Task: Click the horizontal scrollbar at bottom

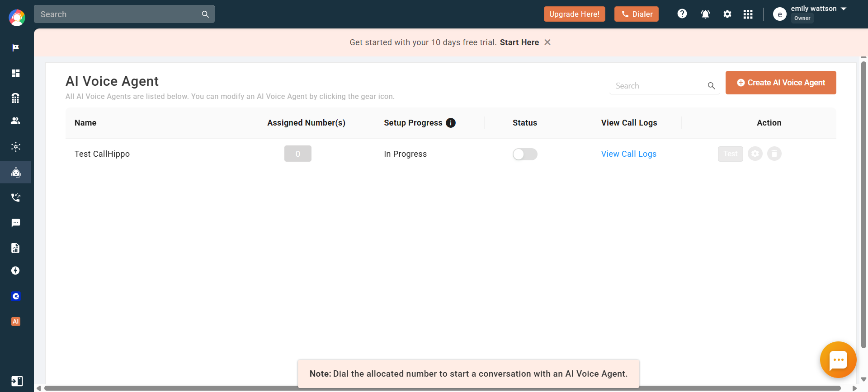Action: tap(443, 388)
